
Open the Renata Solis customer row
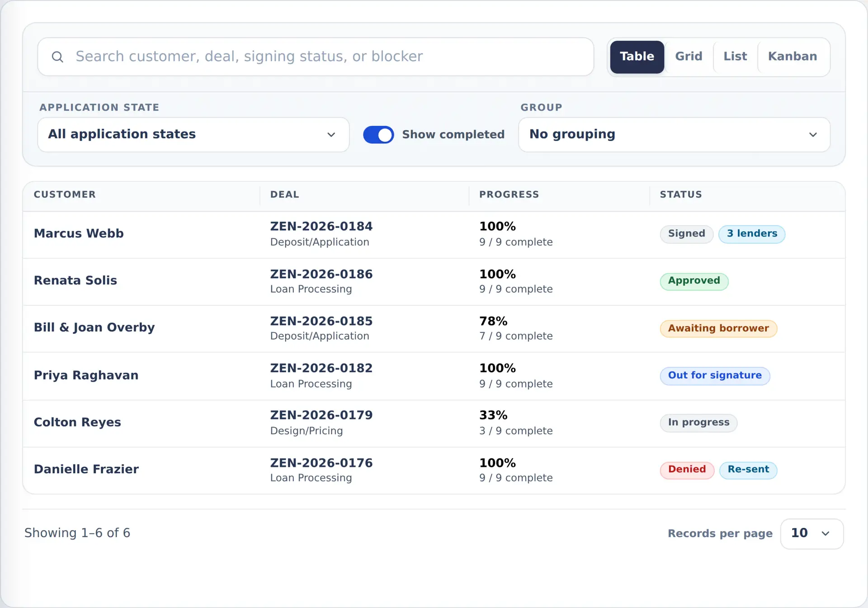(434, 281)
